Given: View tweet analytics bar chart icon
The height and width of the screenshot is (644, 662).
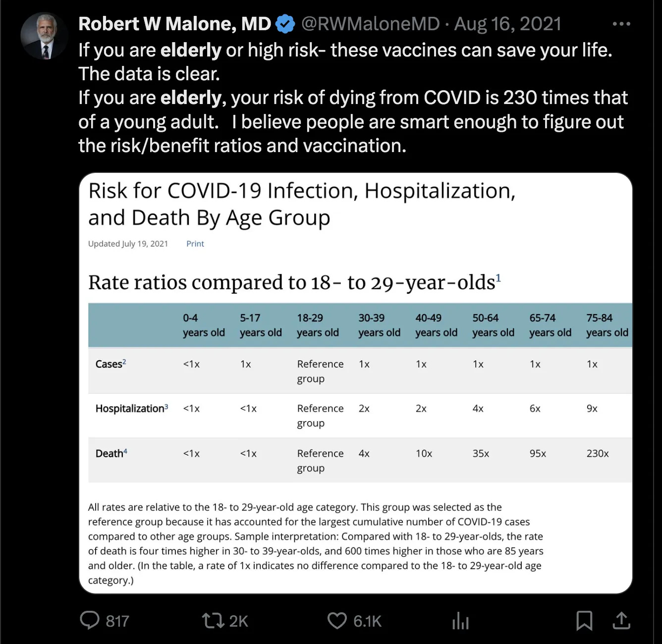Looking at the screenshot, I should point(460,621).
